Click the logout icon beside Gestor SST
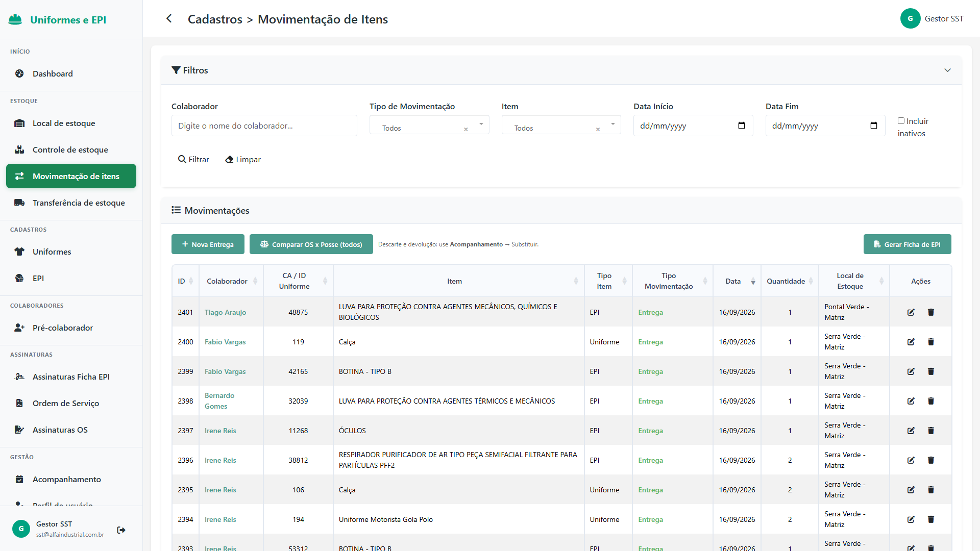Viewport: 980px width, 551px height. [121, 530]
